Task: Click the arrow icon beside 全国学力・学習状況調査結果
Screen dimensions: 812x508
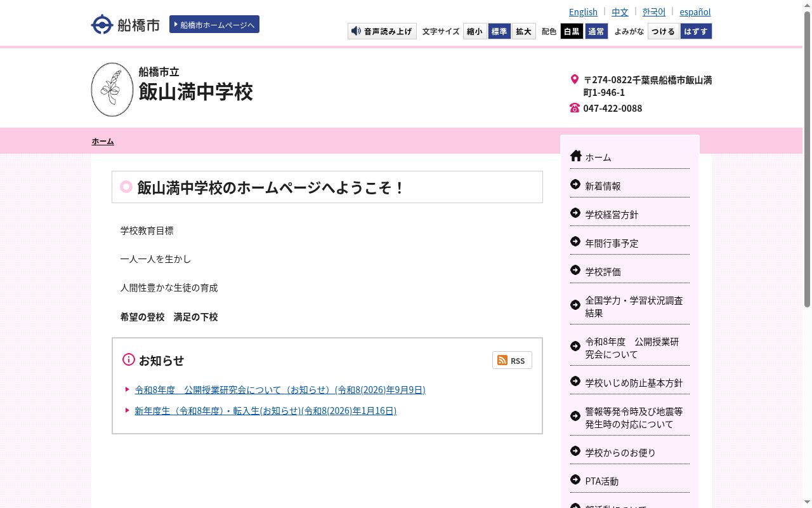Action: click(x=575, y=305)
